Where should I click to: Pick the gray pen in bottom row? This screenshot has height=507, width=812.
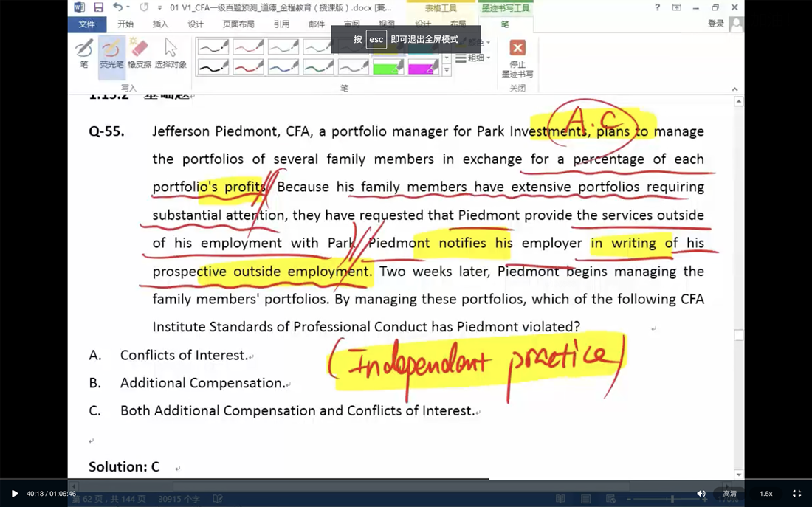354,67
